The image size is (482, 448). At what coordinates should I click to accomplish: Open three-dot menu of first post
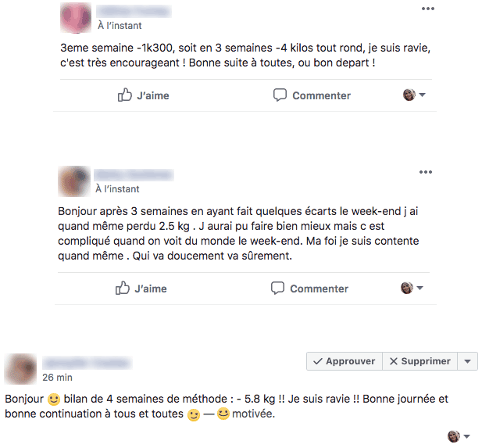(428, 9)
